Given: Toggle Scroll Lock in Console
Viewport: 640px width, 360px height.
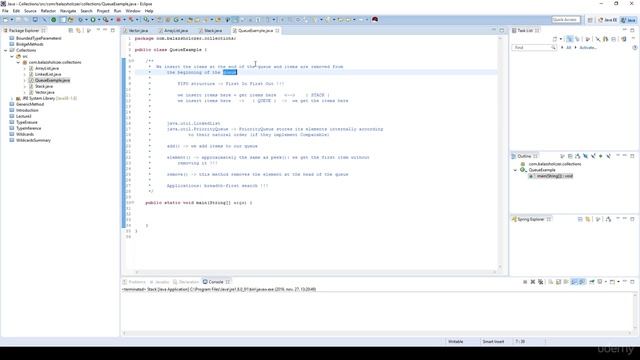Looking at the screenshot, I should click(x=558, y=282).
